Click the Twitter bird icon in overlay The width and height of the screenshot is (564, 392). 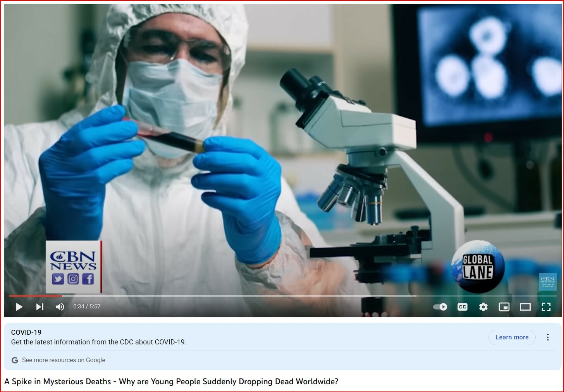click(58, 279)
